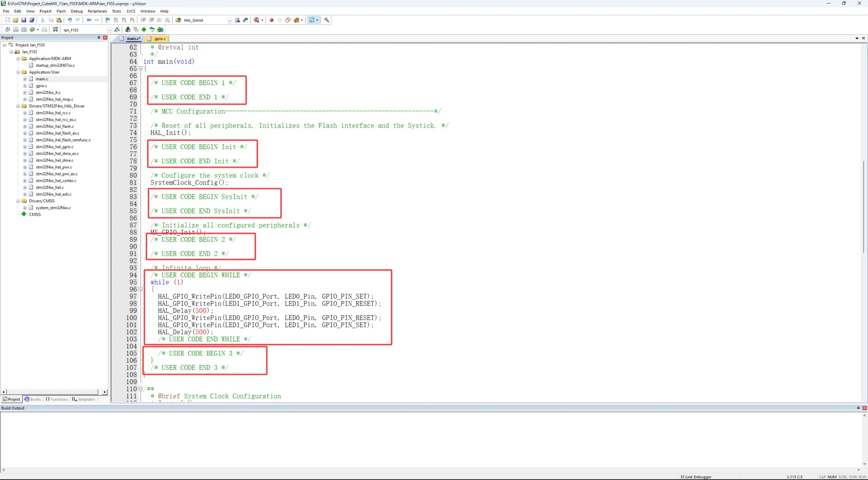Select stm32f4xx_hal_gpio.c in the project tree
This screenshot has width=868, height=480.
click(x=55, y=147)
